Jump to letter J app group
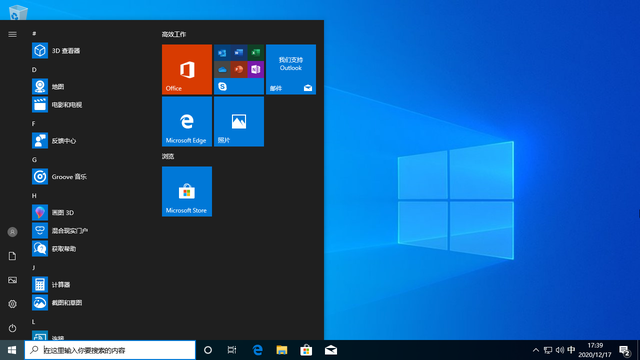640x360 pixels. tap(34, 267)
